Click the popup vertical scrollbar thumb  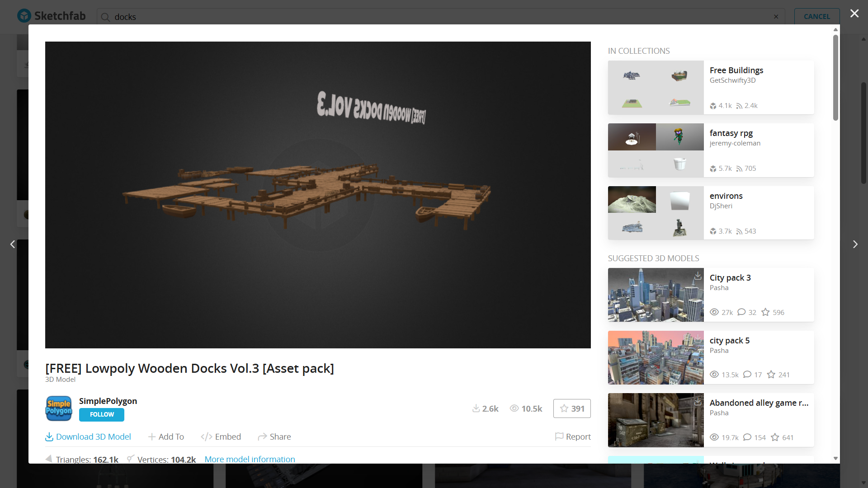[835, 78]
